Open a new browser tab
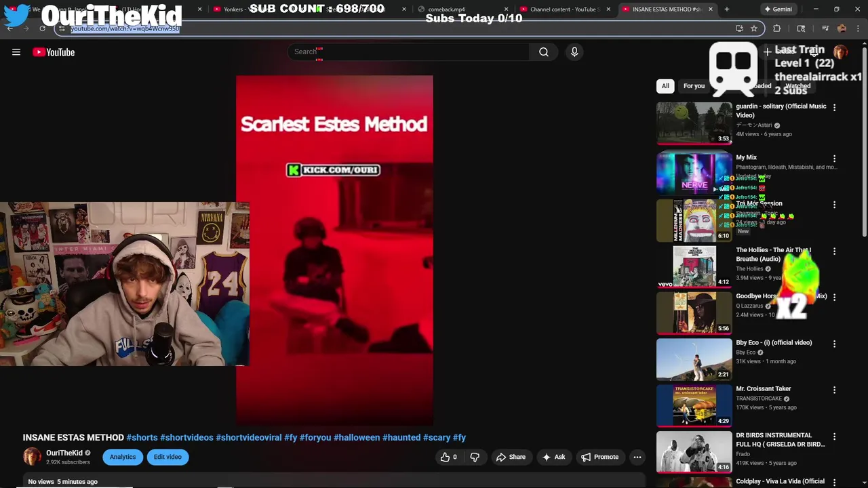The height and width of the screenshot is (488, 868). point(726,9)
